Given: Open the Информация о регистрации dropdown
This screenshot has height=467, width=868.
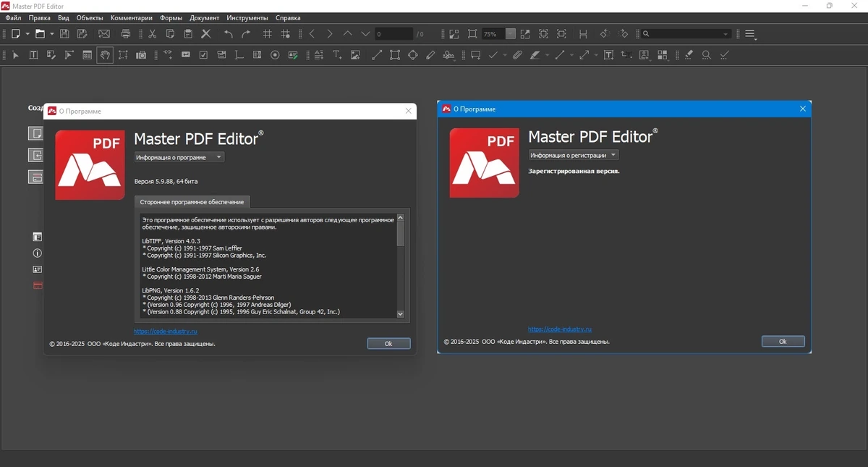Looking at the screenshot, I should [x=574, y=155].
